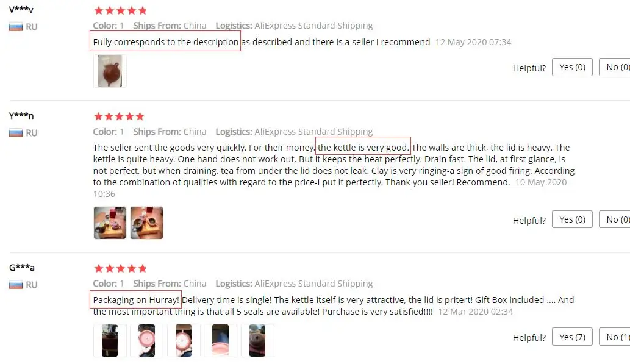Click the Russian flag next to G***a
Viewport: 630px width, 364px height.
(x=16, y=285)
